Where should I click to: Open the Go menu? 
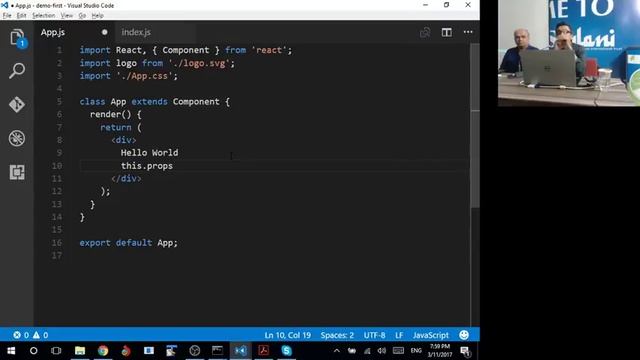(x=82, y=16)
